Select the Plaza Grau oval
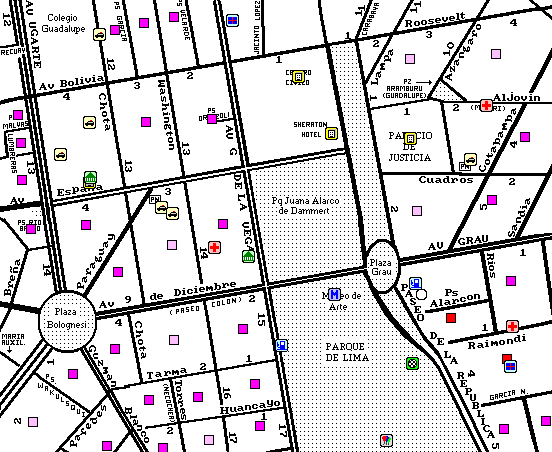The image size is (552, 452). tap(382, 266)
